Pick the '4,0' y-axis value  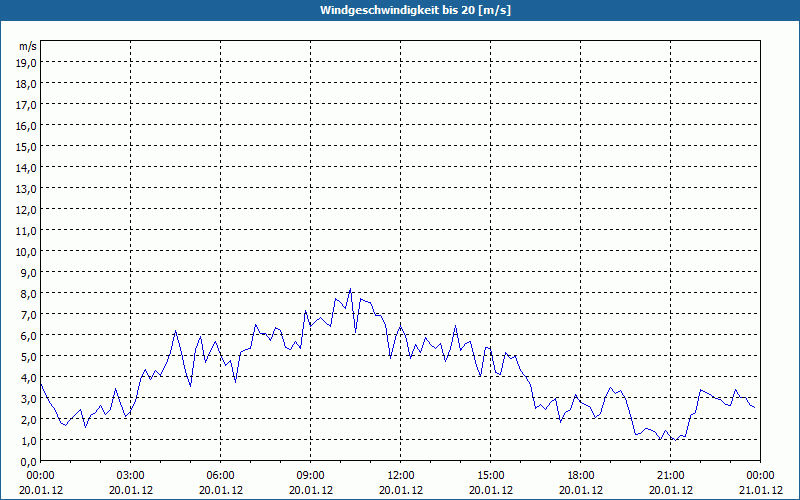29,378
